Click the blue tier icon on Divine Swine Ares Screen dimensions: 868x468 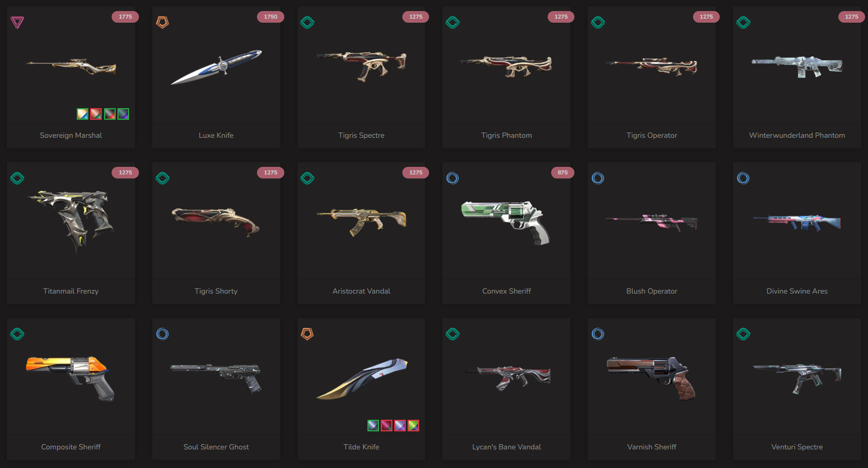(744, 178)
